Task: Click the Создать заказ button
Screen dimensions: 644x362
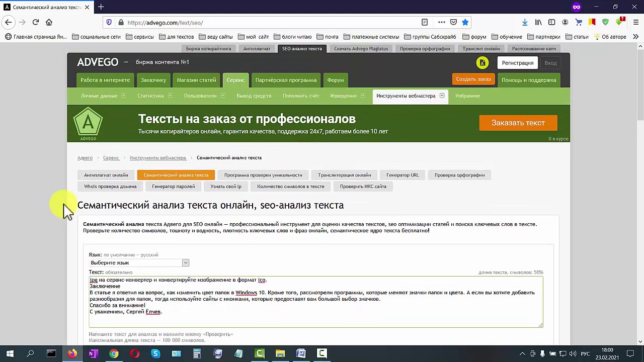Action: [x=473, y=79]
